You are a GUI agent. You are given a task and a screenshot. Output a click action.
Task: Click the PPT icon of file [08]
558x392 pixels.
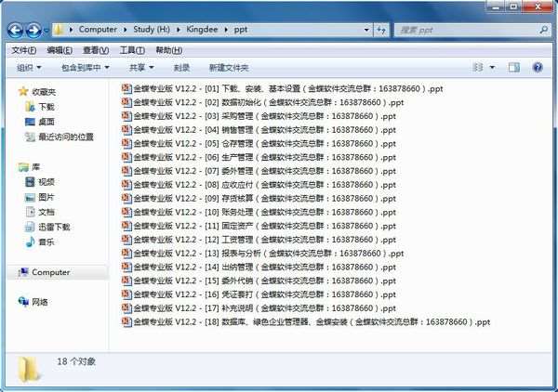tap(126, 185)
